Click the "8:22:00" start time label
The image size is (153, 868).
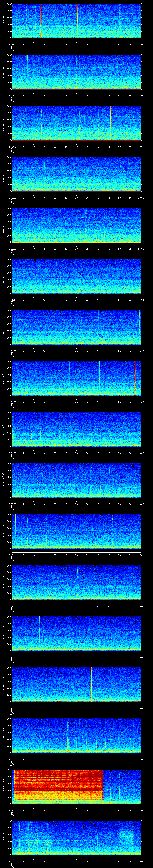click(x=12, y=351)
